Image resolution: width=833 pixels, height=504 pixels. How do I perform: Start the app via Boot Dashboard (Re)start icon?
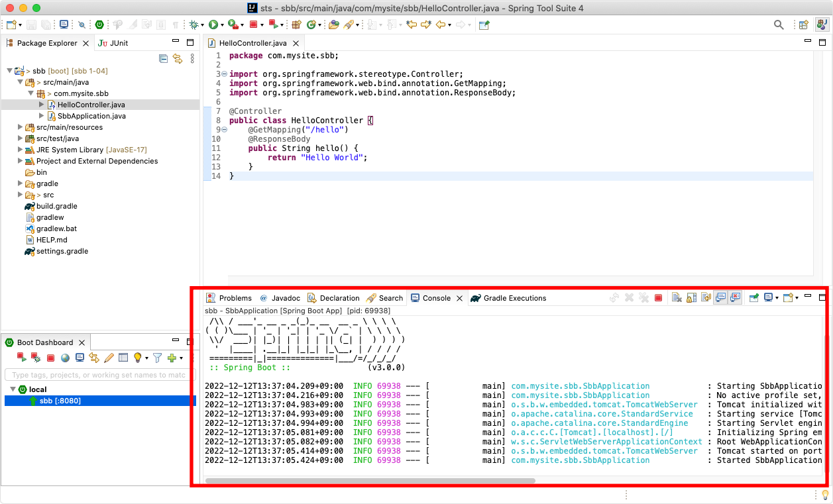(21, 358)
